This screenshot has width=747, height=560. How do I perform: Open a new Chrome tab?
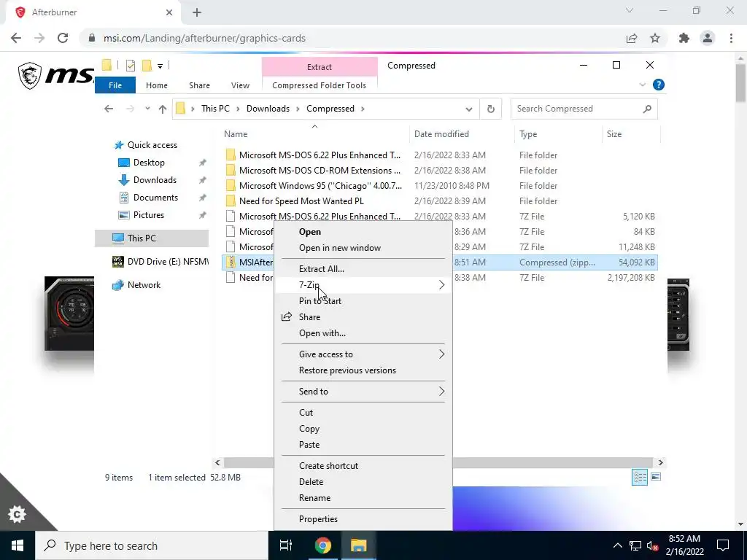click(x=197, y=12)
